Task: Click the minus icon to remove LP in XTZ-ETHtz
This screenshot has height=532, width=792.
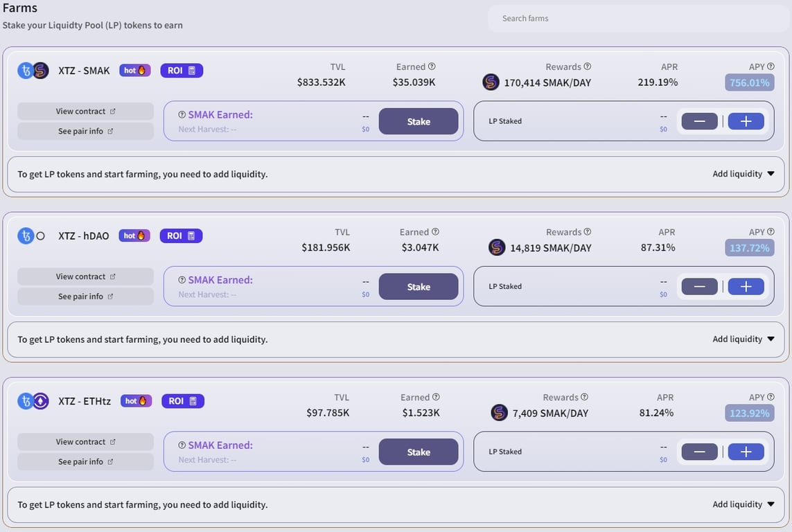Action: 699,452
